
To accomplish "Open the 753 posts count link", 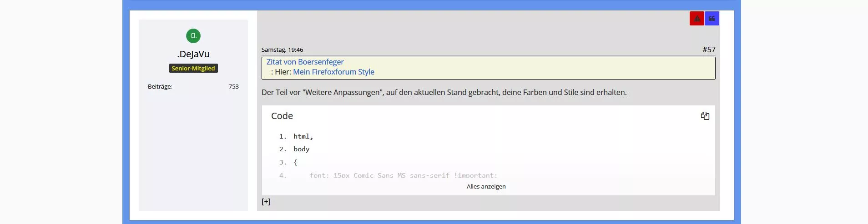I will tap(234, 86).
